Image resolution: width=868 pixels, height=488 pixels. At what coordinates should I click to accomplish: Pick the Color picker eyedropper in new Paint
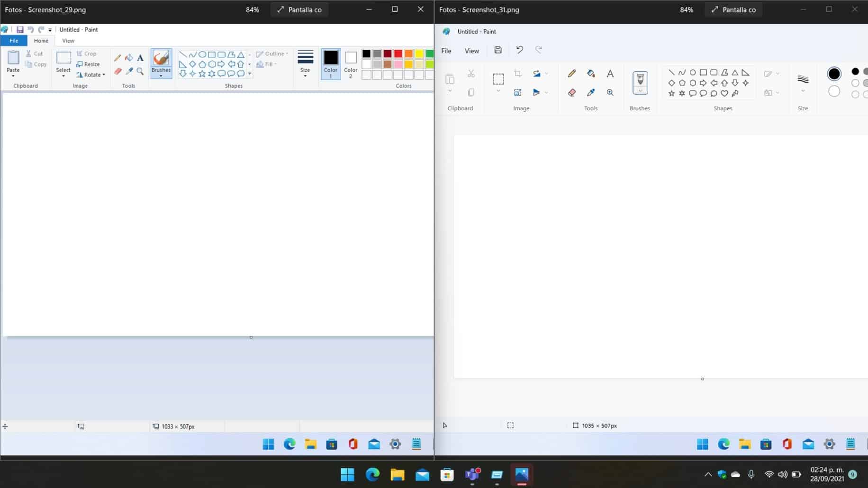(591, 93)
